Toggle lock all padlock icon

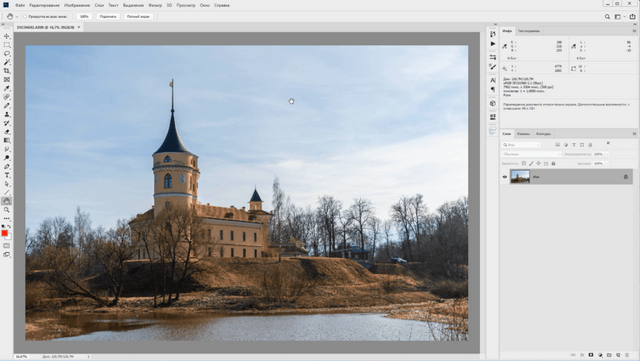[x=553, y=163]
